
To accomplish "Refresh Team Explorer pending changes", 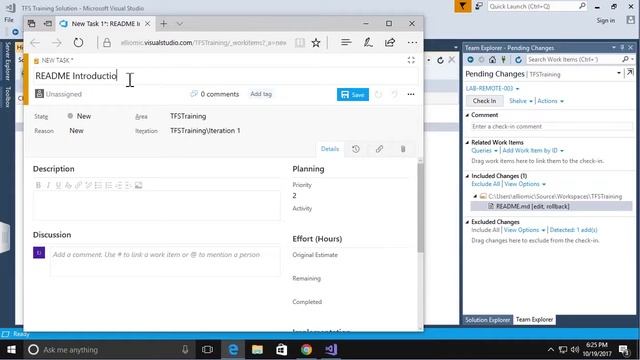I will (x=518, y=60).
